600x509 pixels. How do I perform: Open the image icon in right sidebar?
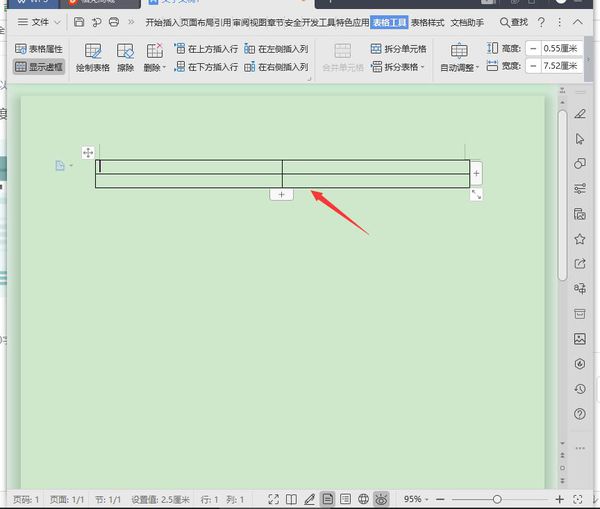point(580,339)
